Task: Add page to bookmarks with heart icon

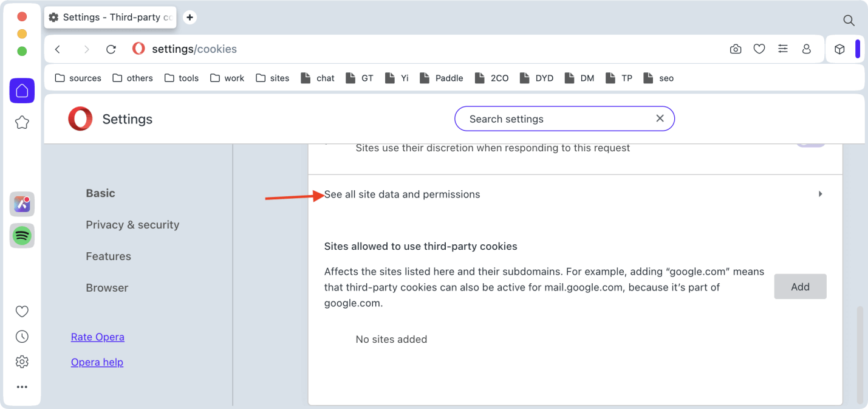Action: pos(759,49)
